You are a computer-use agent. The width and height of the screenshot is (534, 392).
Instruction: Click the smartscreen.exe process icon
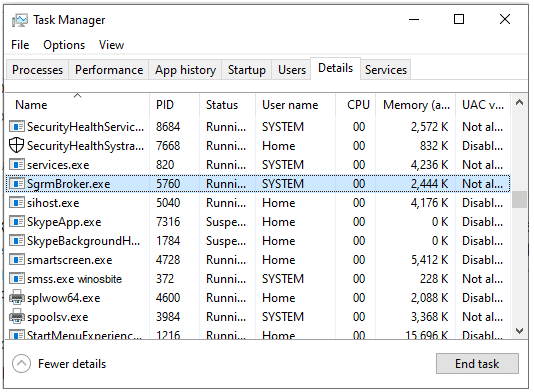click(x=17, y=260)
